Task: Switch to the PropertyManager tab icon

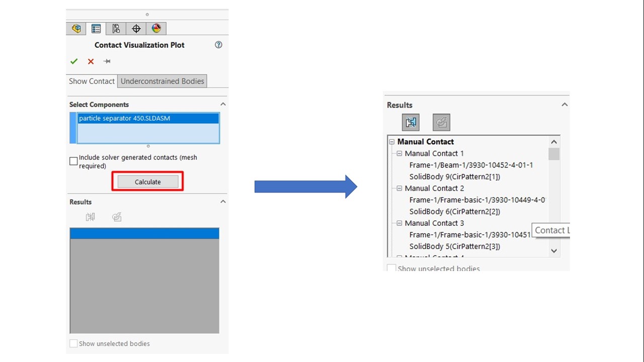Action: pyautogui.click(x=96, y=29)
